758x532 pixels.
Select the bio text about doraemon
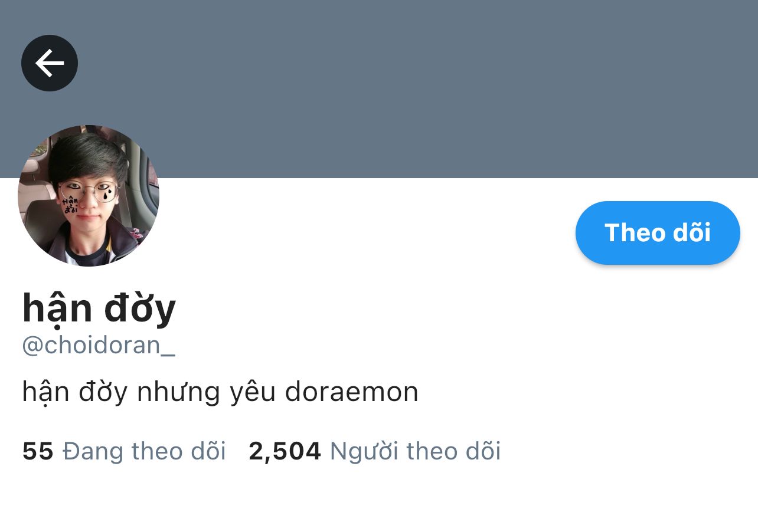click(220, 392)
